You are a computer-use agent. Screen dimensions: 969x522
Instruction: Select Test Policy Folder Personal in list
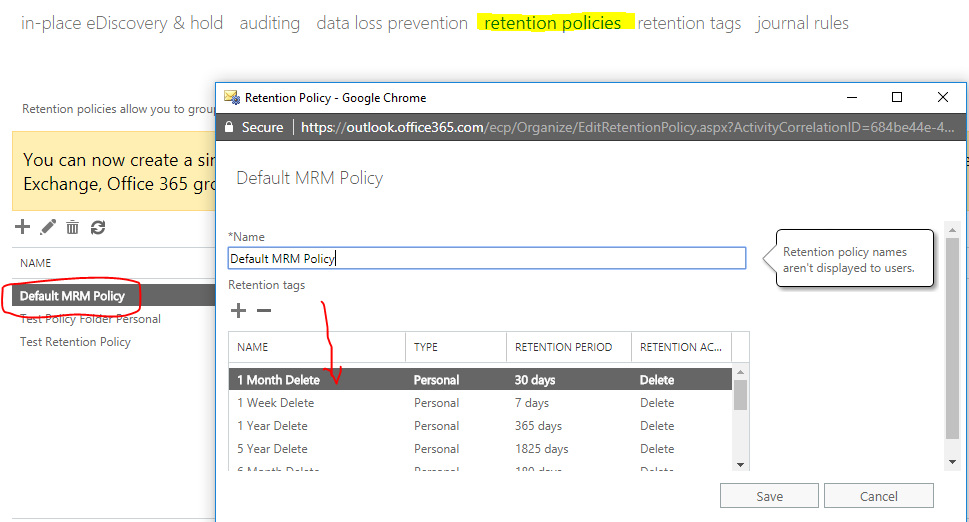click(x=90, y=319)
